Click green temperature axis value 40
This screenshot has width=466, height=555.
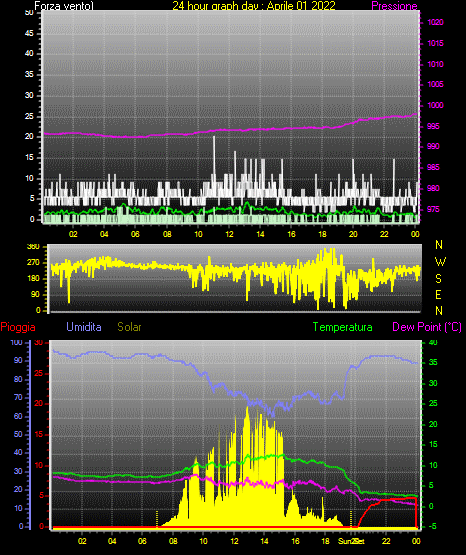[x=433, y=342]
